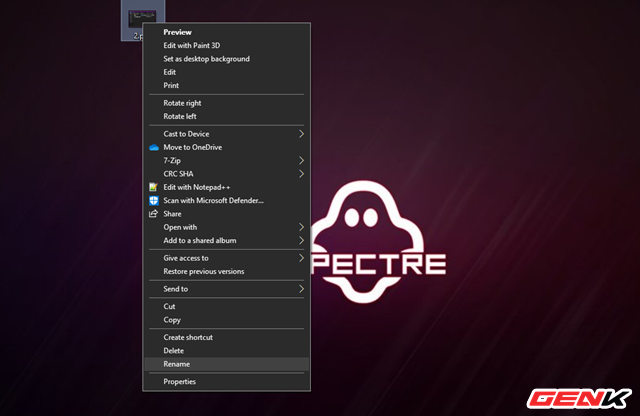Choose Share in the context menu

point(227,214)
